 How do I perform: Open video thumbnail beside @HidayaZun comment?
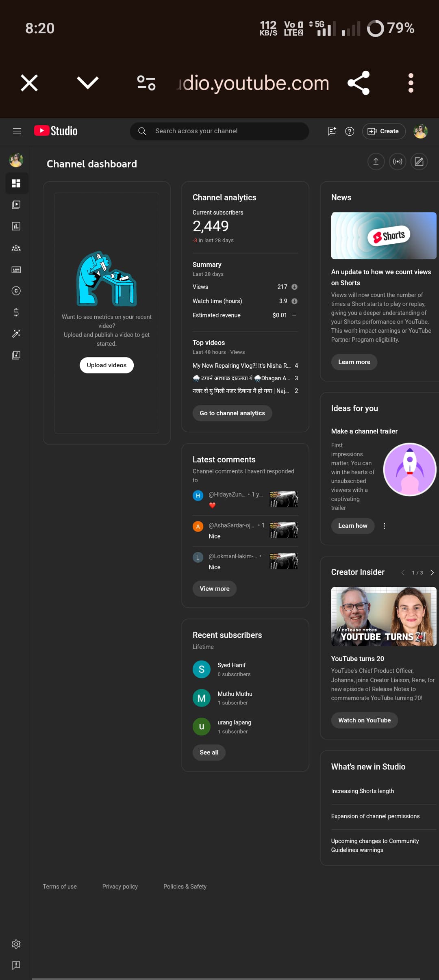point(284,499)
